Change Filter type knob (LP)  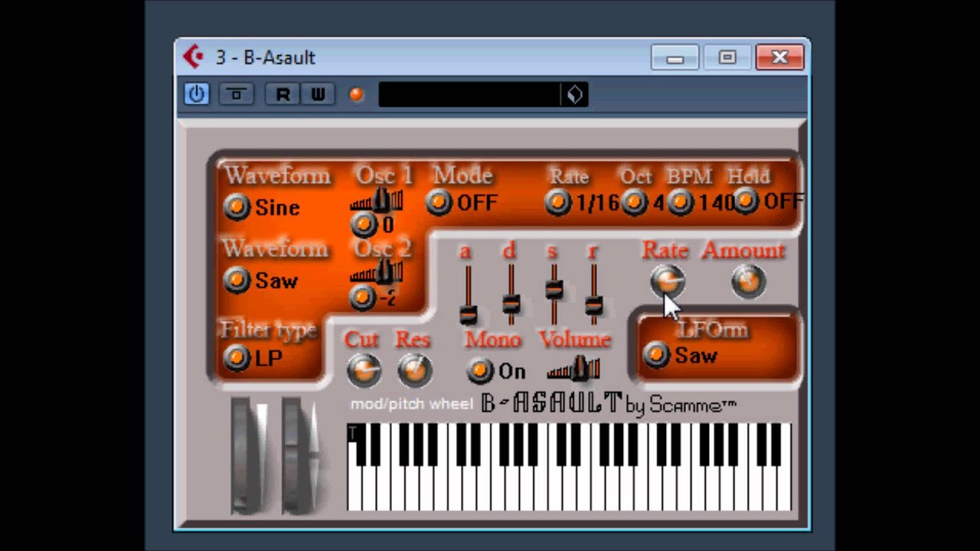tap(237, 357)
